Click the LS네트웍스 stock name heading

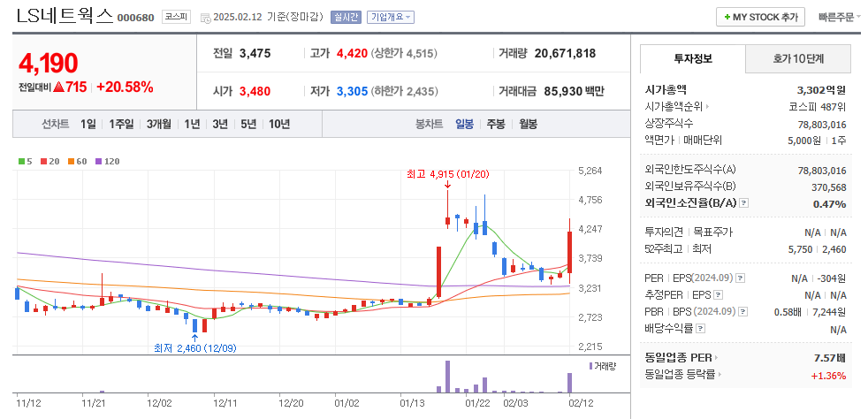pyautogui.click(x=65, y=16)
